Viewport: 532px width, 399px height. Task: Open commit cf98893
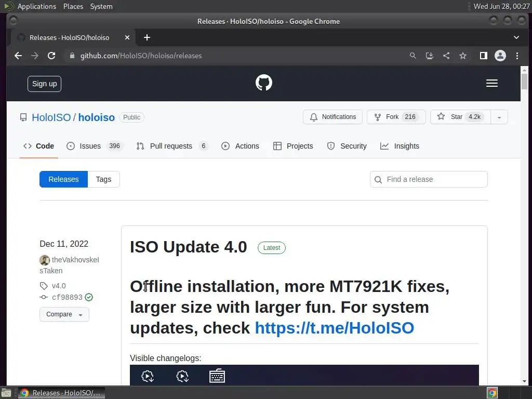pyautogui.click(x=67, y=297)
